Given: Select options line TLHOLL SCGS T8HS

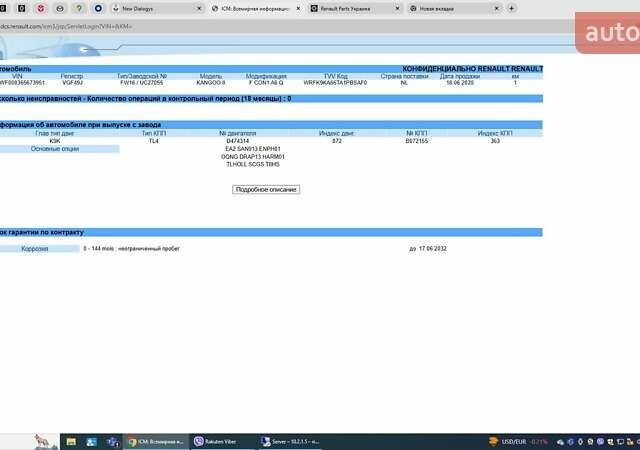Looking at the screenshot, I should 253,165.
